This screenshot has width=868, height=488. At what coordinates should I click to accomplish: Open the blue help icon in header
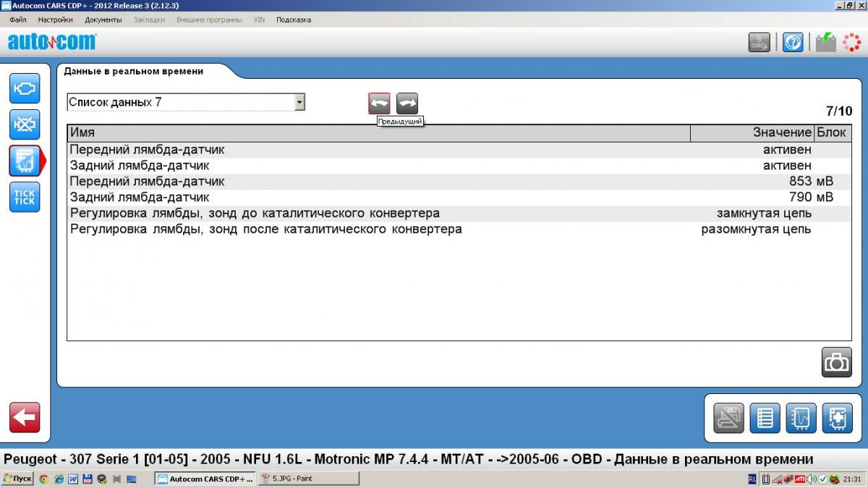click(x=793, y=42)
